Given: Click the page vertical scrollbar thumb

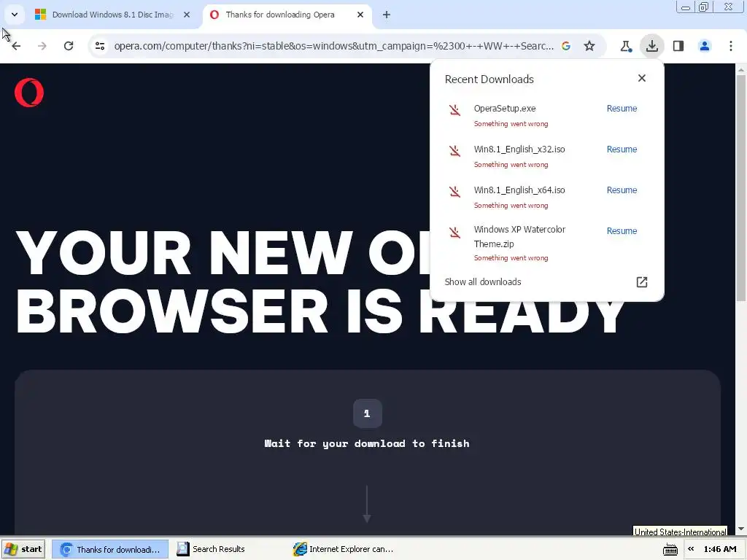Looking at the screenshot, I should point(741,187).
